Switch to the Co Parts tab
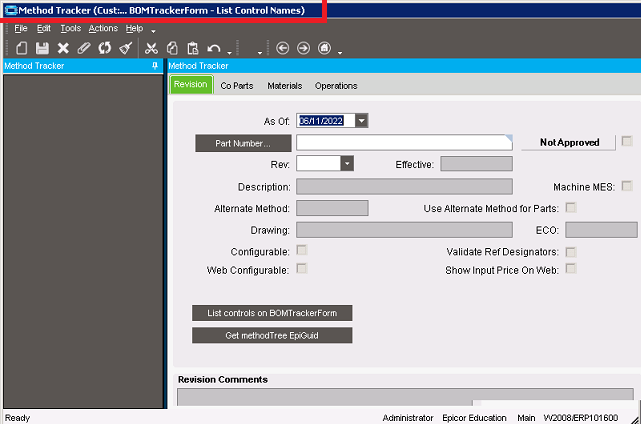641x424 pixels. pos(237,85)
